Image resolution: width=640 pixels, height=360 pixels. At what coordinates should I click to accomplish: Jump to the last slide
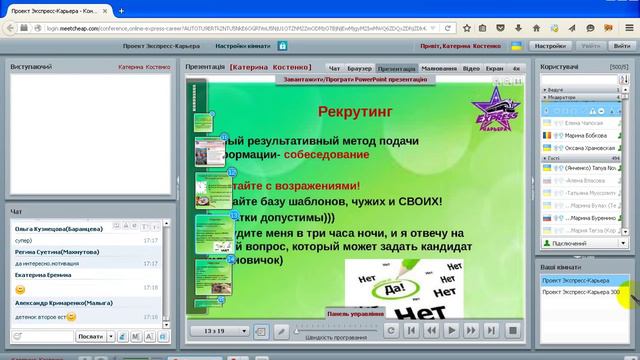pos(491,330)
